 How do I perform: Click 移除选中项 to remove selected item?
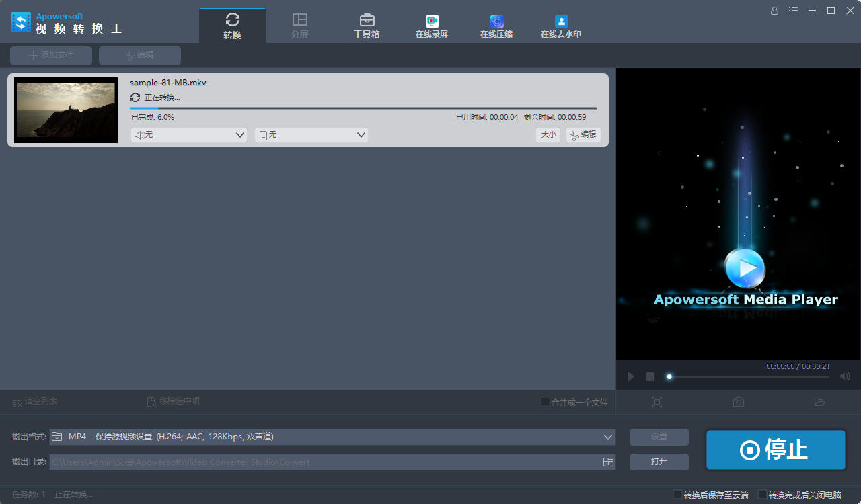click(174, 402)
